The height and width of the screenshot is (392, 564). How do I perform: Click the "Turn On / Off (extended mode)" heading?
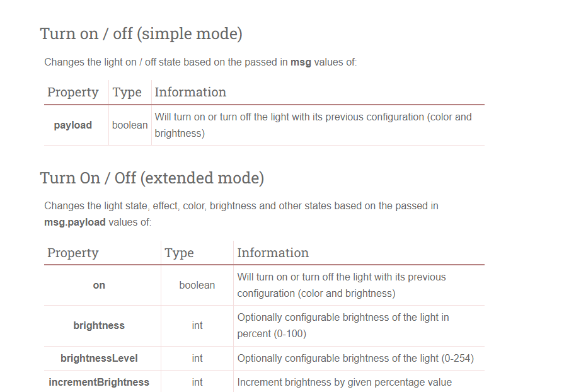[152, 178]
